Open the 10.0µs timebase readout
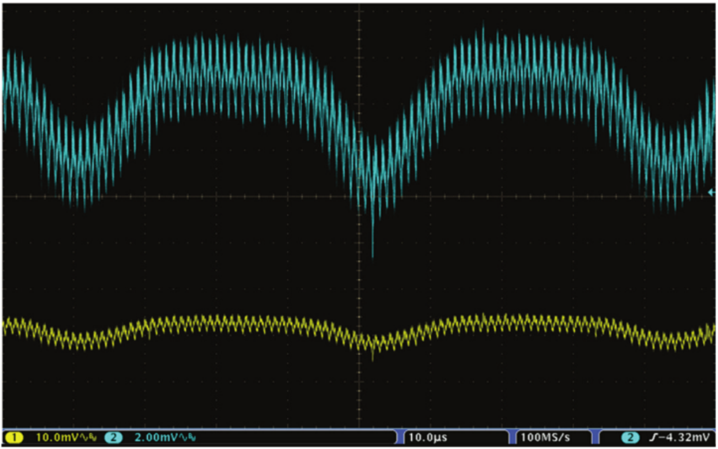This screenshot has height=449, width=718. 428,438
